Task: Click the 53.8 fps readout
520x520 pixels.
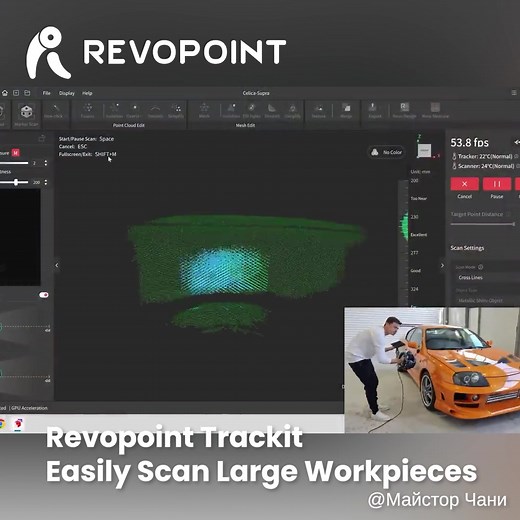Action: pyautogui.click(x=469, y=143)
